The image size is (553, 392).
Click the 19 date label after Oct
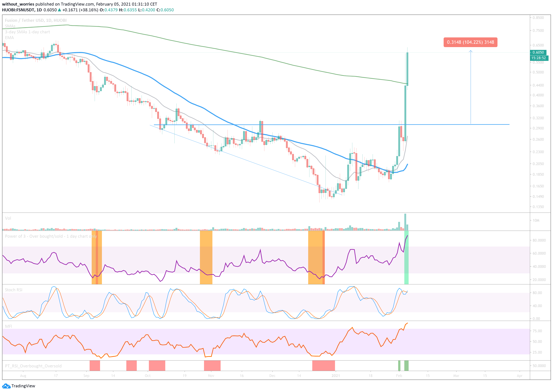point(184,376)
